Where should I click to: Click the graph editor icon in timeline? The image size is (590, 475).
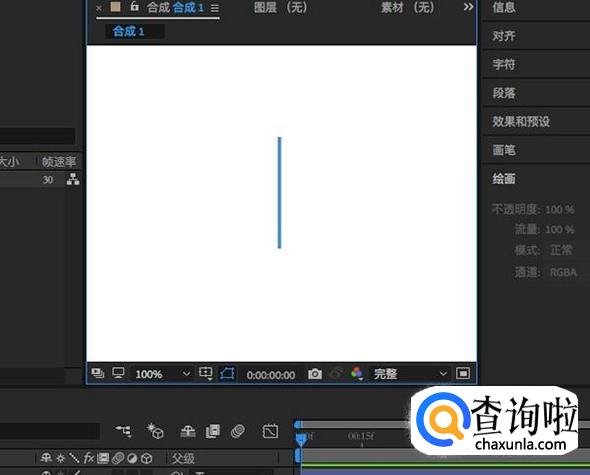(x=270, y=431)
